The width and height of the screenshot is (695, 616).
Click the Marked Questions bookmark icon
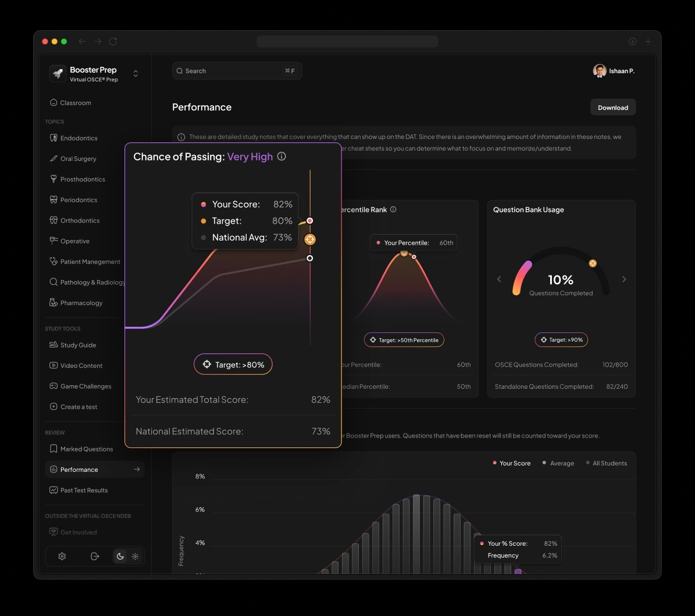click(x=54, y=449)
